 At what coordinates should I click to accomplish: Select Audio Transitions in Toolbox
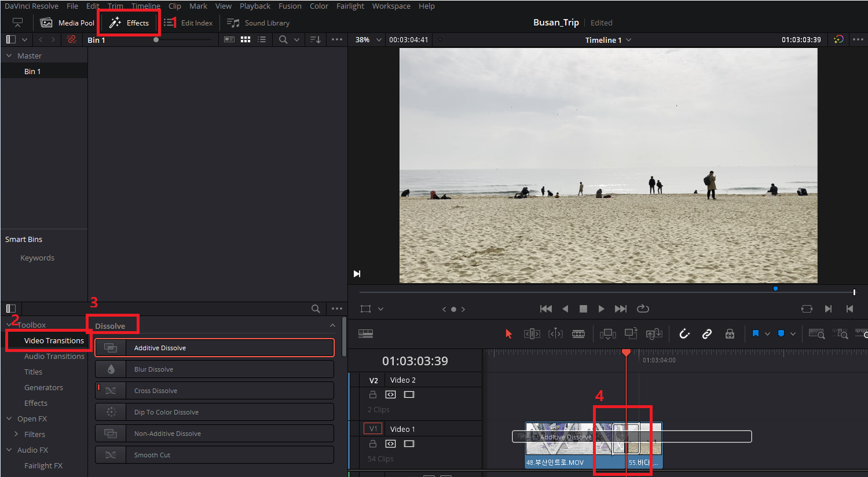[x=54, y=357]
